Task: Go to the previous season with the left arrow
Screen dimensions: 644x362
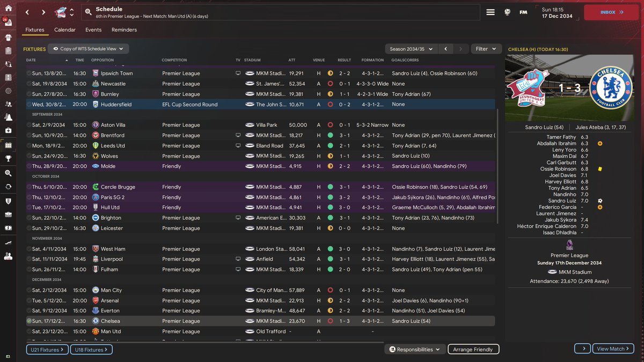Action: [x=445, y=49]
